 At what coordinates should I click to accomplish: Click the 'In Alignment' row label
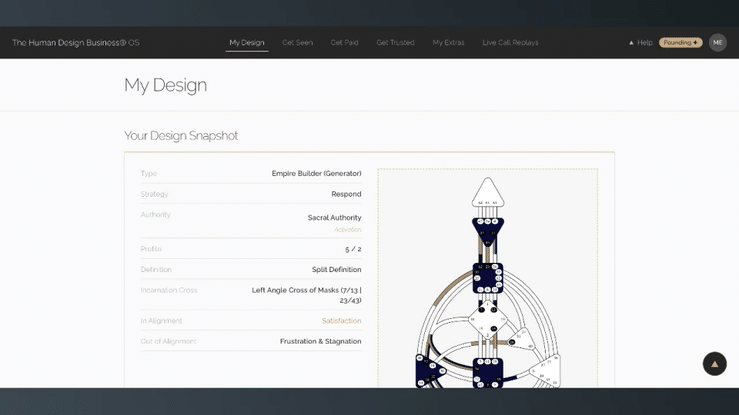pos(161,321)
